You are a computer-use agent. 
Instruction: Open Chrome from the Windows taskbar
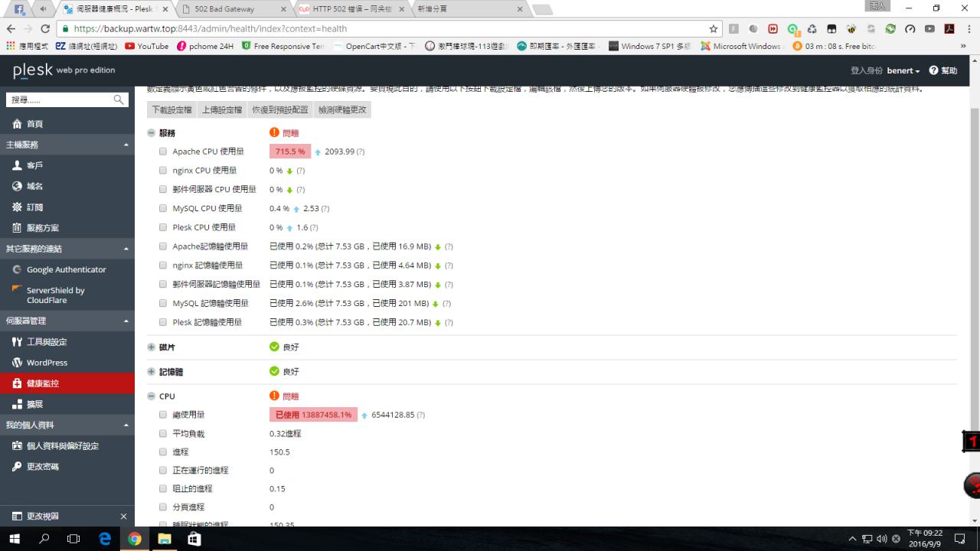(x=135, y=539)
